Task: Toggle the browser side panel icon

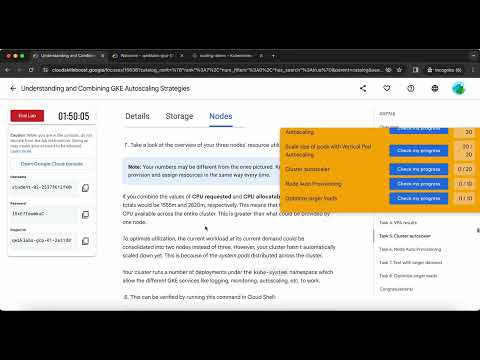Action: coord(415,70)
